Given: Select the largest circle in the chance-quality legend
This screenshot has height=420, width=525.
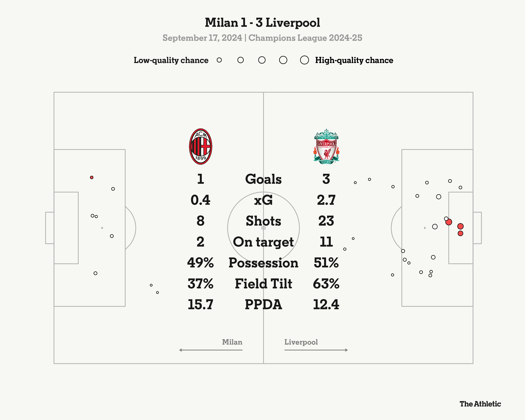Looking at the screenshot, I should click(x=304, y=60).
